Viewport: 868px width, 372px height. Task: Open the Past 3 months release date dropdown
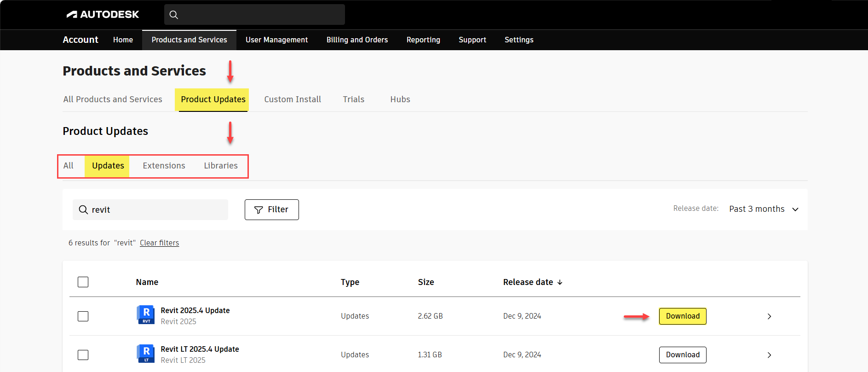point(764,209)
